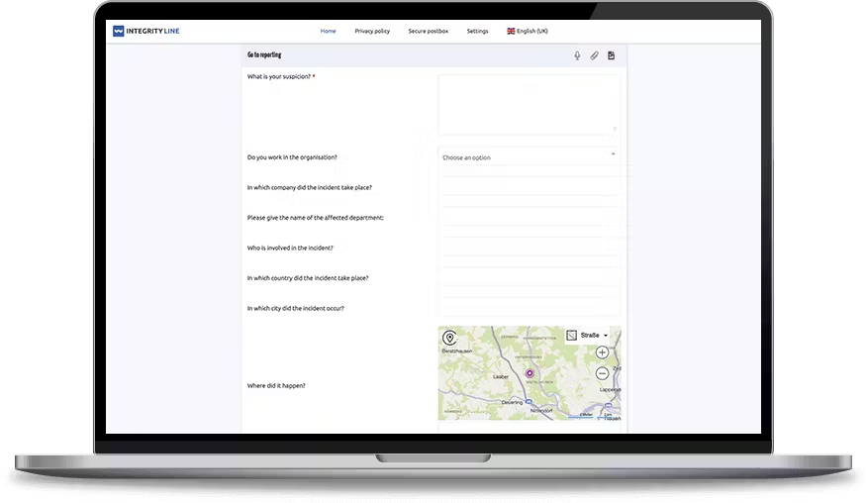The image size is (868, 503).
Task: Click 'Laaber' town label on map
Action: pos(501,376)
